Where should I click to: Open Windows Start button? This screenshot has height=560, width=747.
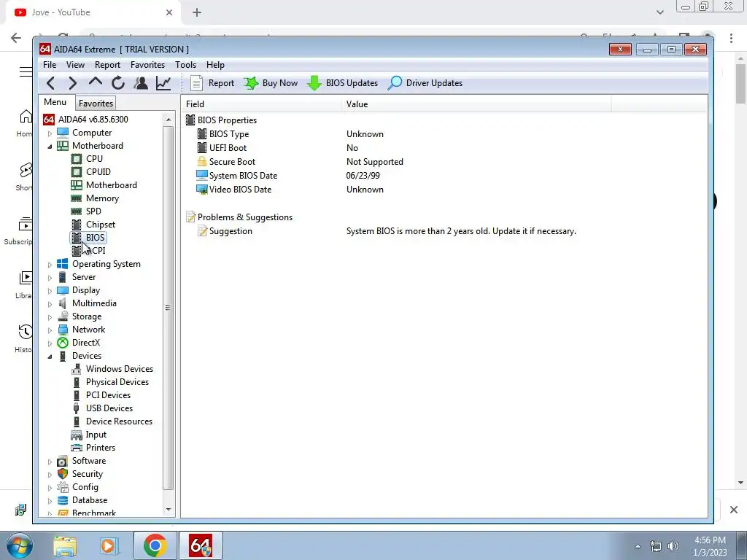click(x=20, y=545)
